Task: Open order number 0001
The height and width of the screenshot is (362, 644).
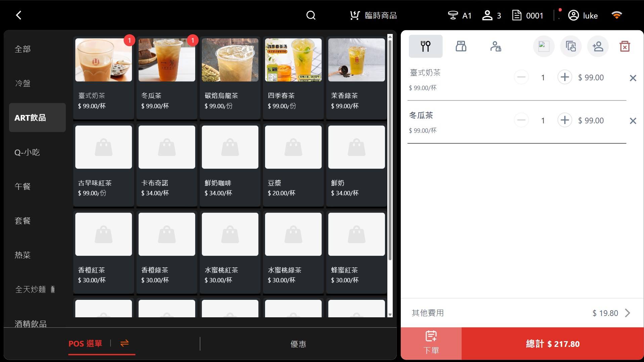Action: (527, 15)
